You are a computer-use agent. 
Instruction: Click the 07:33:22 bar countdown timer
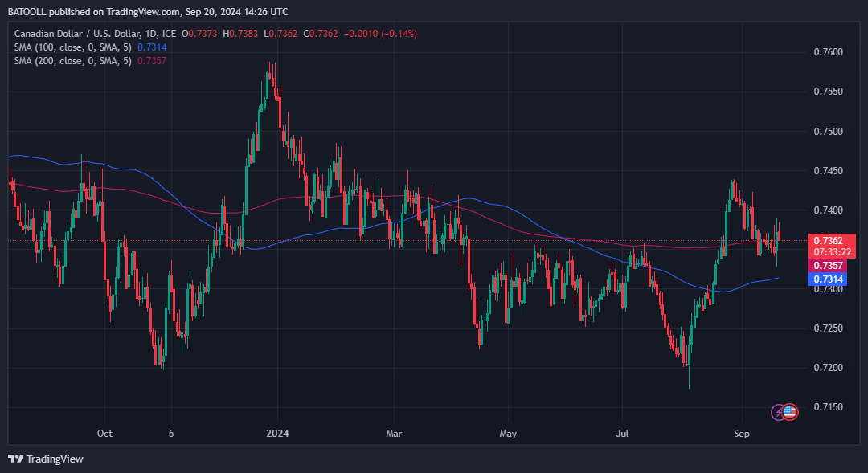tap(832, 252)
